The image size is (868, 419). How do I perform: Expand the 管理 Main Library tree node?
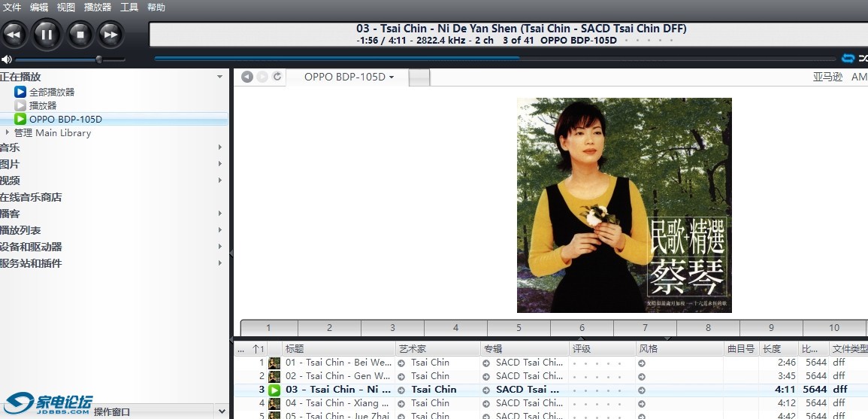tap(8, 133)
